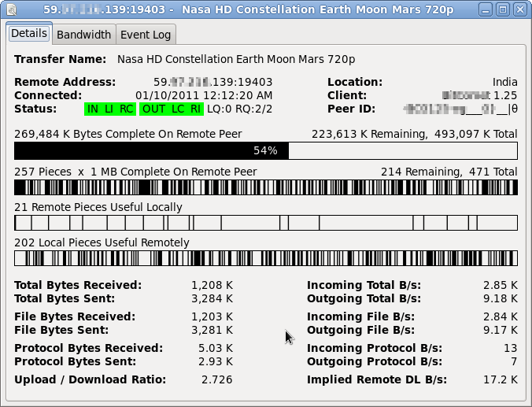Click the Remote Address value ending 139:19403
The width and height of the screenshot is (532, 407).
[x=213, y=82]
